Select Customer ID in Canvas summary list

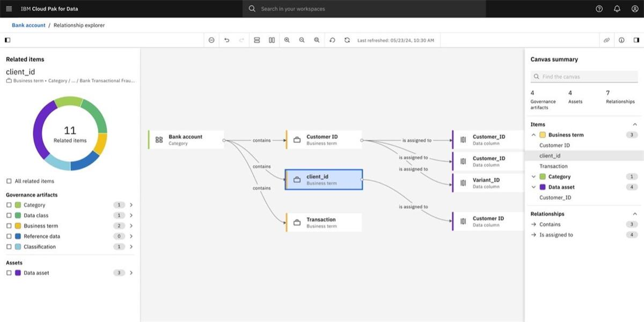point(554,145)
